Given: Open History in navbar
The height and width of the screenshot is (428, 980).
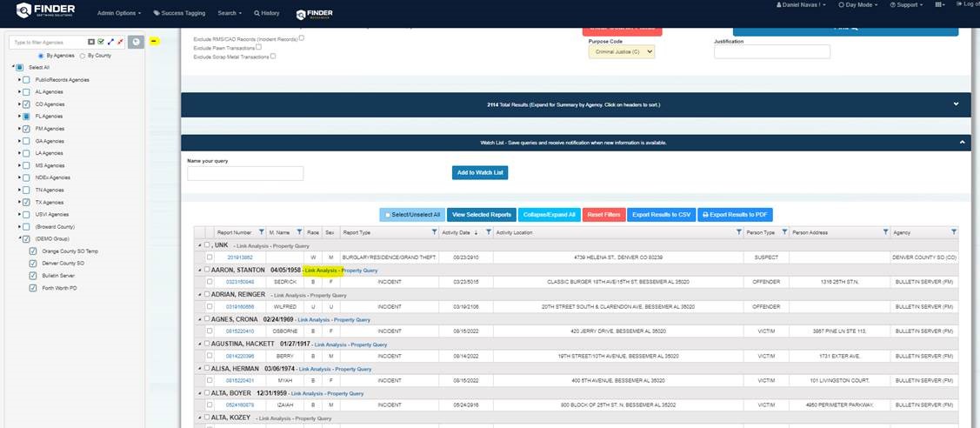Looking at the screenshot, I should [x=267, y=13].
